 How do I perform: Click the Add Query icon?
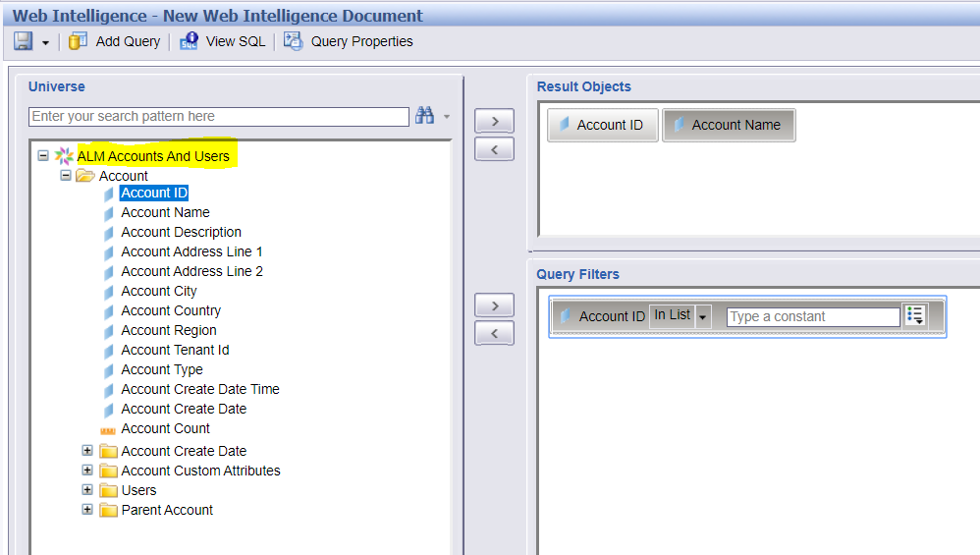[79, 41]
